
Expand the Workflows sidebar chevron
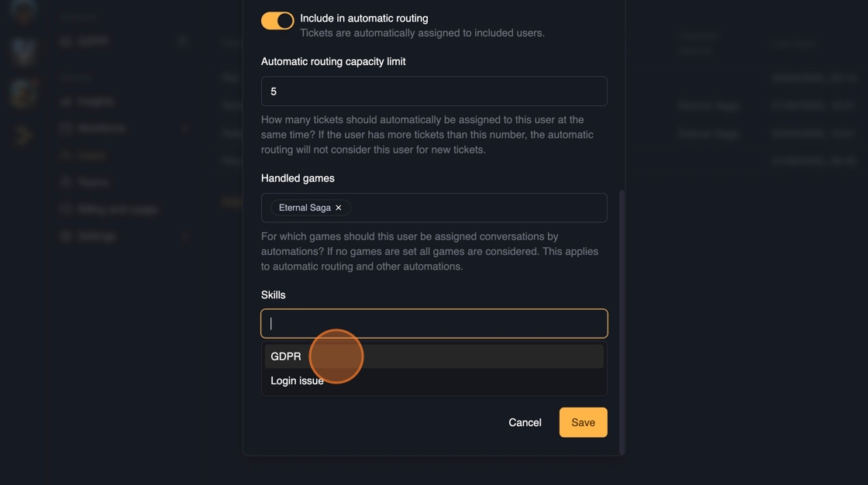[185, 128]
